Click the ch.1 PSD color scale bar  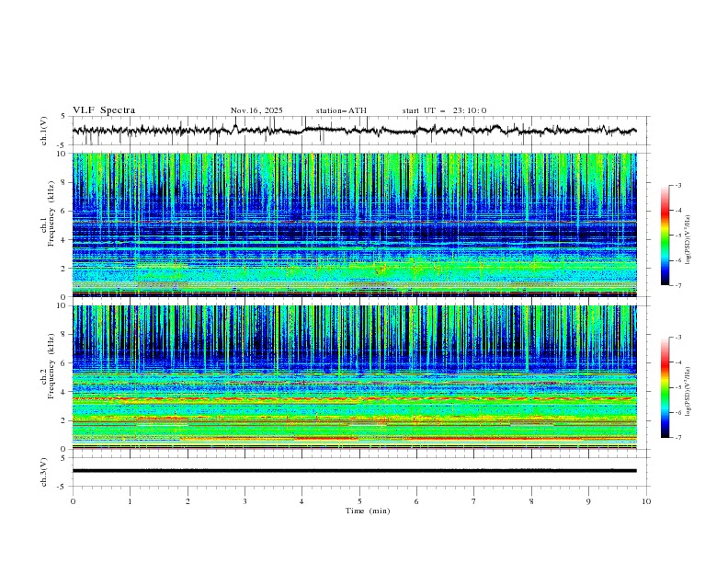coord(665,236)
